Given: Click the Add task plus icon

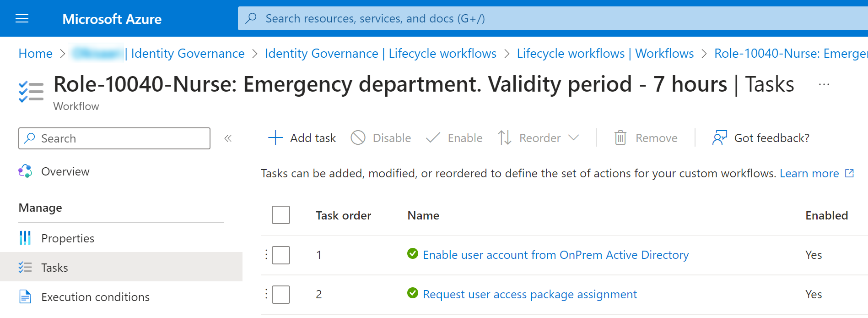Looking at the screenshot, I should click(275, 138).
